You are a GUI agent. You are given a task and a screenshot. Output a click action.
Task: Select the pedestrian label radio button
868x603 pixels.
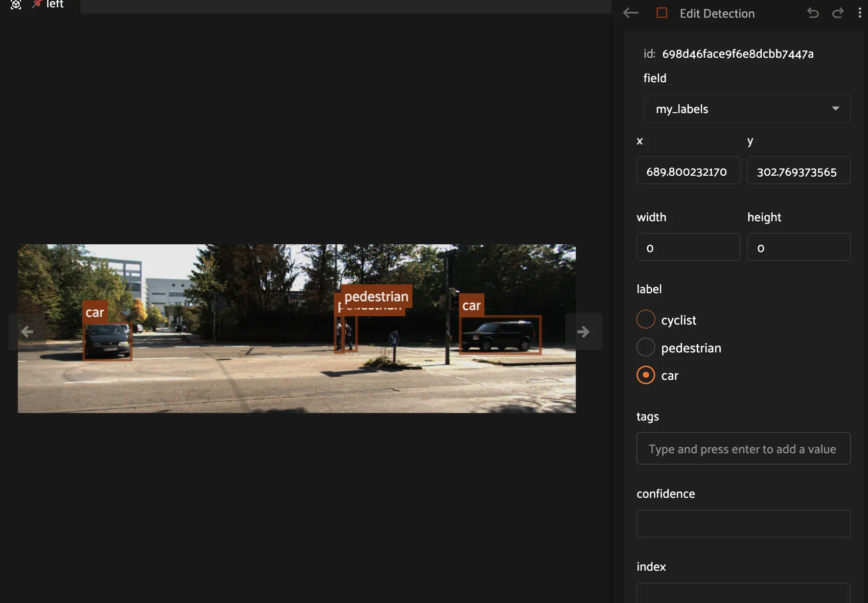[x=645, y=348]
